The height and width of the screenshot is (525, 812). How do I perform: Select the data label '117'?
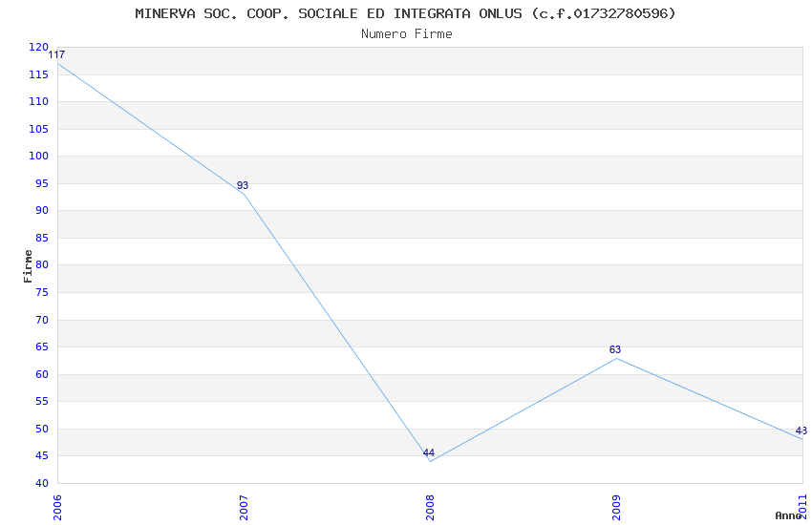(56, 54)
